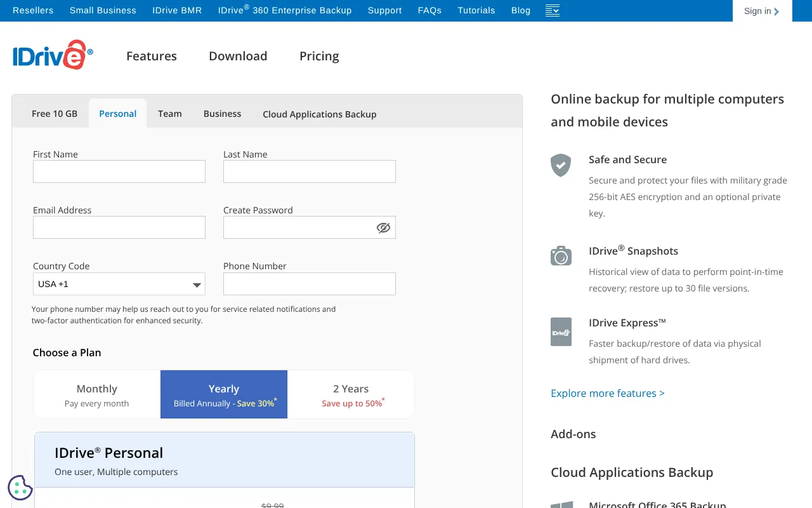Focus the Create Password field
The image size is (812, 508).
click(310, 227)
